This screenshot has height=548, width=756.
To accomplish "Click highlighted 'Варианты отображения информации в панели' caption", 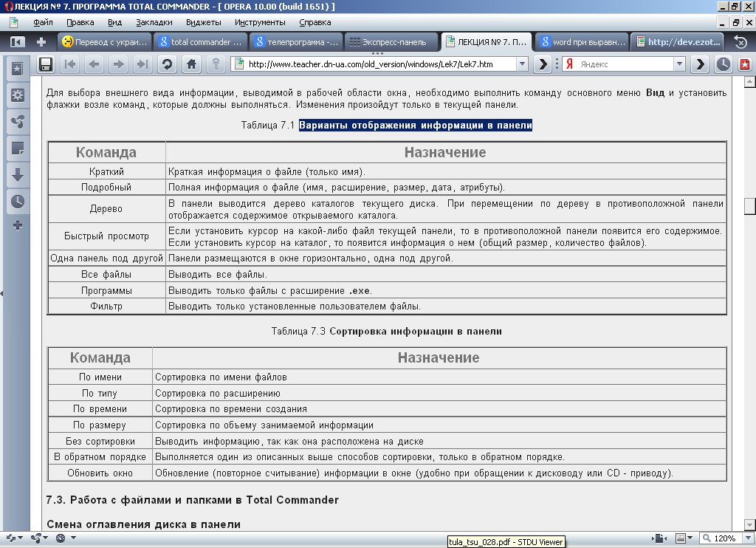I will pos(416,126).
